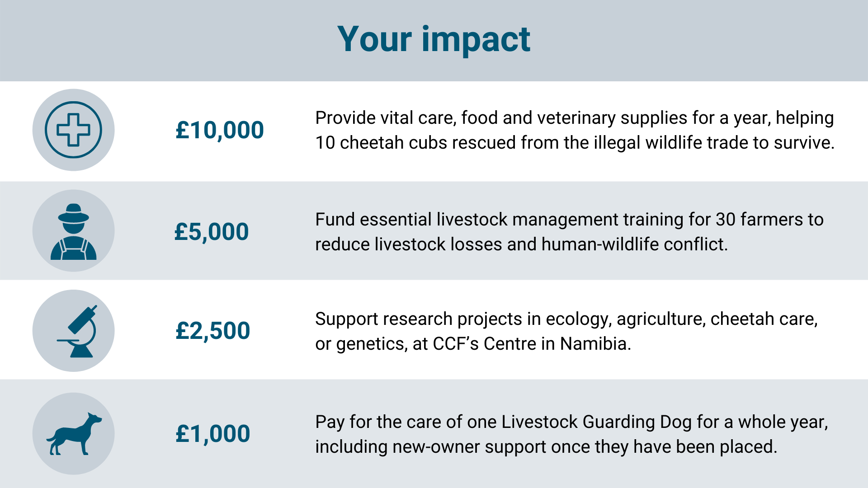Select the £2,500 donation amount
Image resolution: width=868 pixels, height=488 pixels.
point(212,331)
